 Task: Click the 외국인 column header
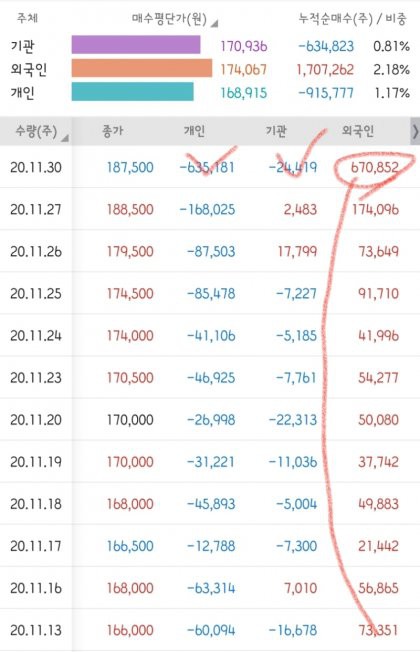coord(358,131)
